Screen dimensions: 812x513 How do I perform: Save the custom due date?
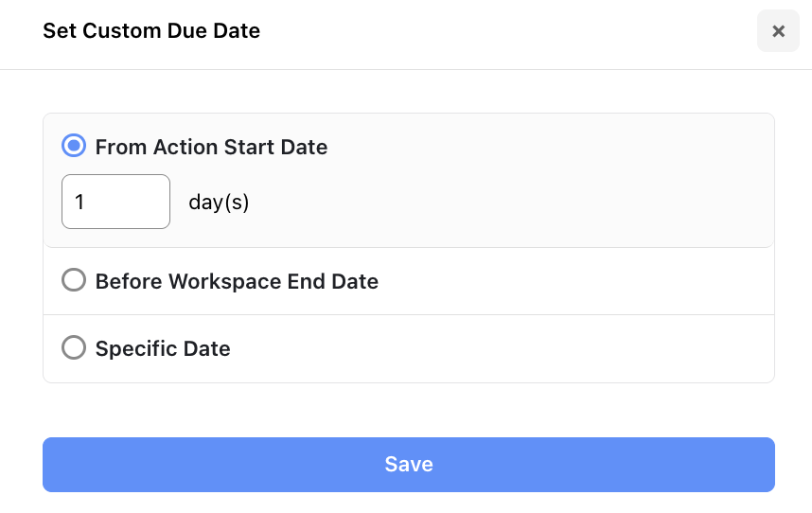click(x=408, y=465)
